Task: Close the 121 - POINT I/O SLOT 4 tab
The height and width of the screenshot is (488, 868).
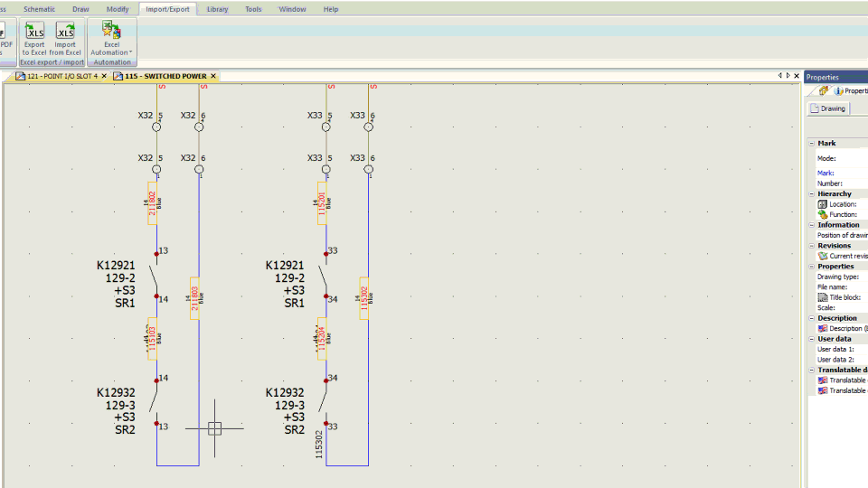Action: point(103,76)
